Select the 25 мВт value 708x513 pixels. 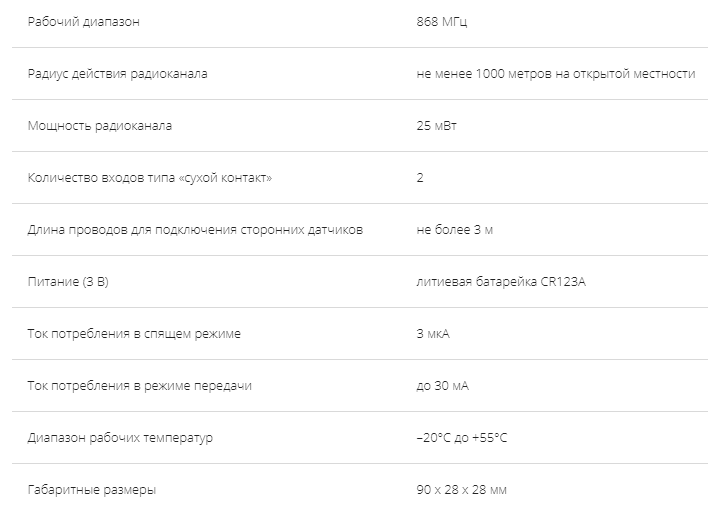436,126
